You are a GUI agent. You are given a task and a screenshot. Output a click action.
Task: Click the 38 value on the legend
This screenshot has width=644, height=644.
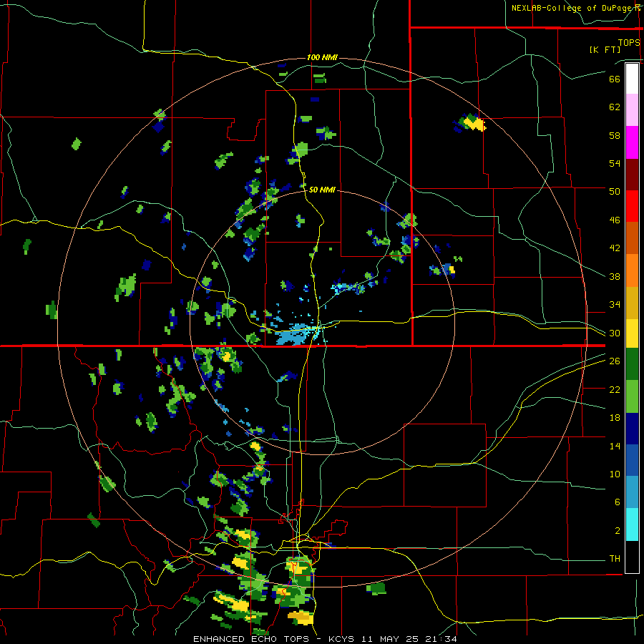615,276
